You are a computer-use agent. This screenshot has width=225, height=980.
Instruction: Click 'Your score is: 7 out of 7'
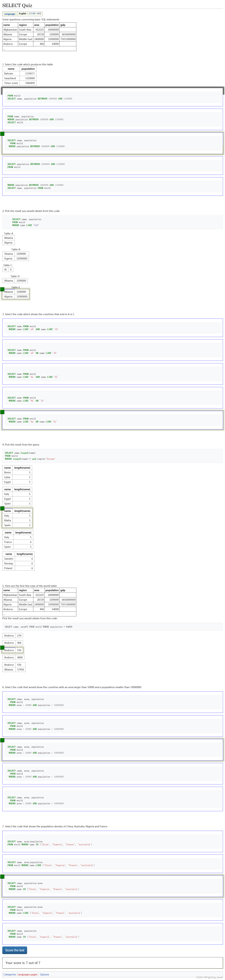23,963
